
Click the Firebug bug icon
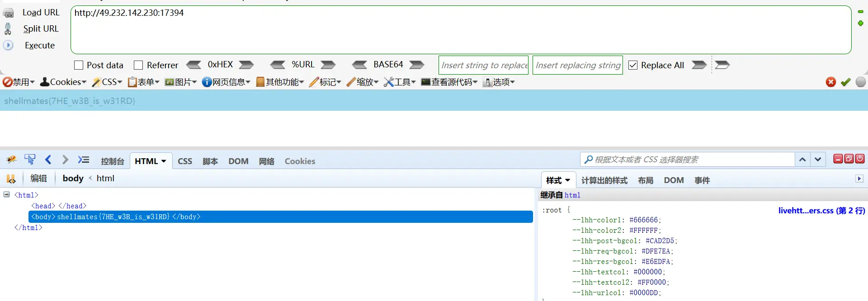11,160
